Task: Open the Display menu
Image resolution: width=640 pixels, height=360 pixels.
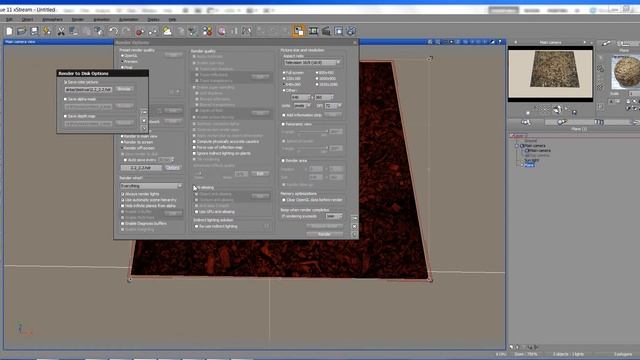Action: coord(153,19)
